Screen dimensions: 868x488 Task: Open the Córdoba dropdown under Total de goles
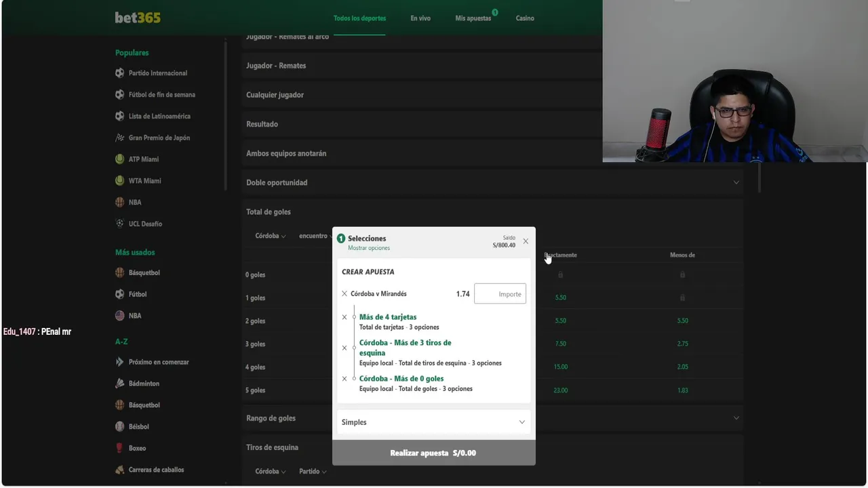(271, 236)
